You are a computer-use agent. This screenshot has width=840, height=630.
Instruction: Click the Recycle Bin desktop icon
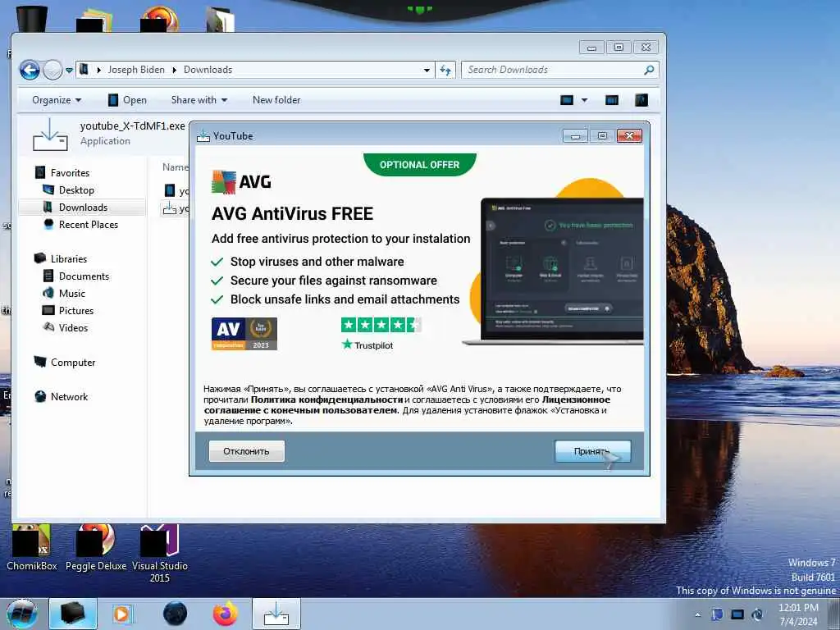tap(32, 18)
